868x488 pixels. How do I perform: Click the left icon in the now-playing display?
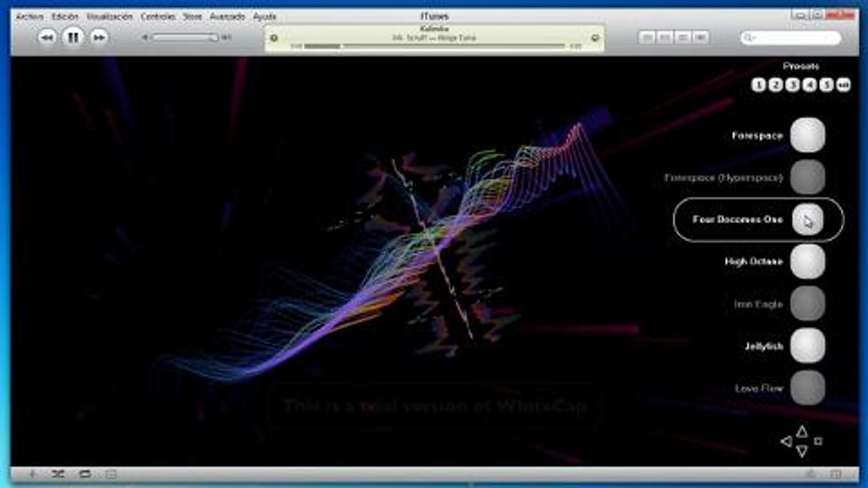tap(274, 38)
